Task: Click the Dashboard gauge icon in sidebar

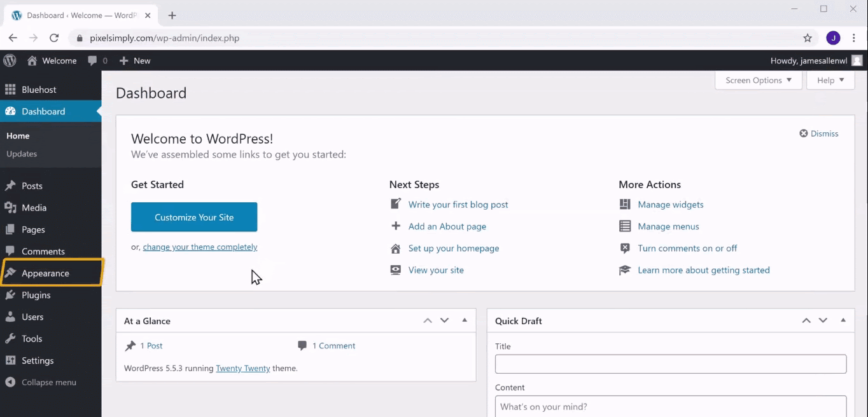Action: point(10,111)
